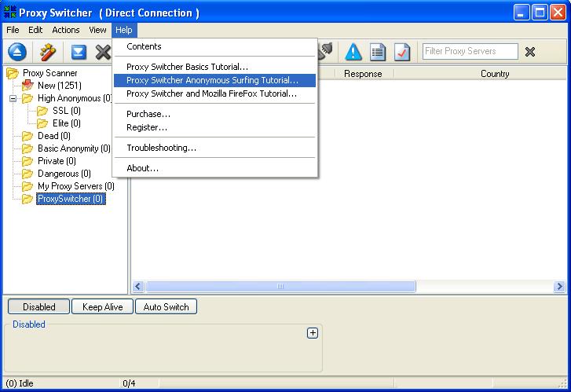Screen dimensions: 571x392
Task: Open the magic wand wizard icon
Action: (48, 52)
